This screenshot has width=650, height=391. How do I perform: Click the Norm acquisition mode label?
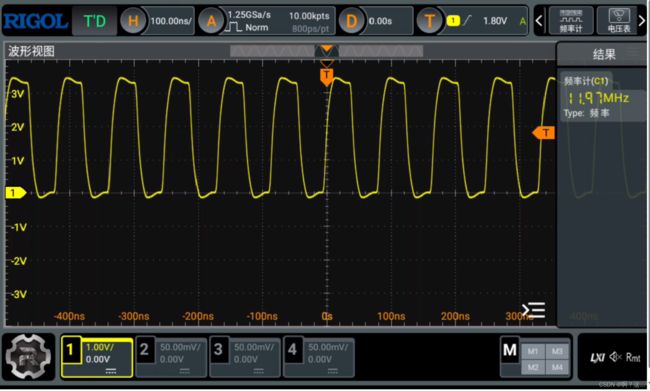pyautogui.click(x=257, y=27)
